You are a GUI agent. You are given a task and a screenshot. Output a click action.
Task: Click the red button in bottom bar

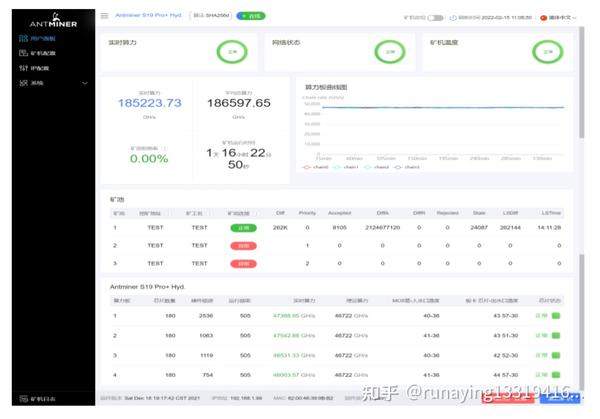(x=507, y=397)
